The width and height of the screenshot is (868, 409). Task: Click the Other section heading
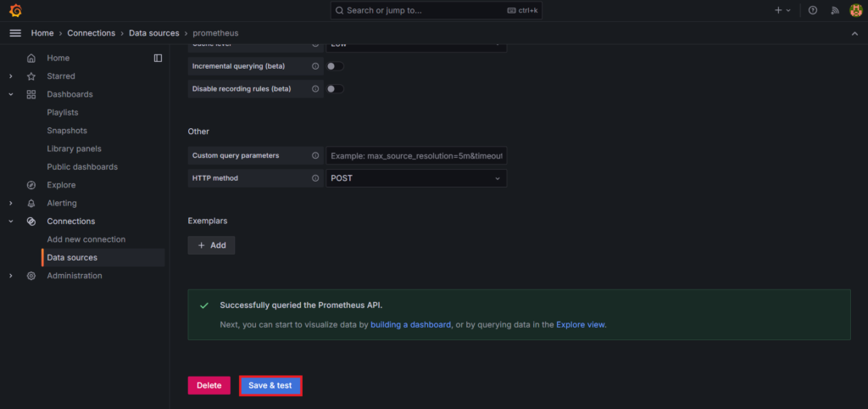(198, 132)
